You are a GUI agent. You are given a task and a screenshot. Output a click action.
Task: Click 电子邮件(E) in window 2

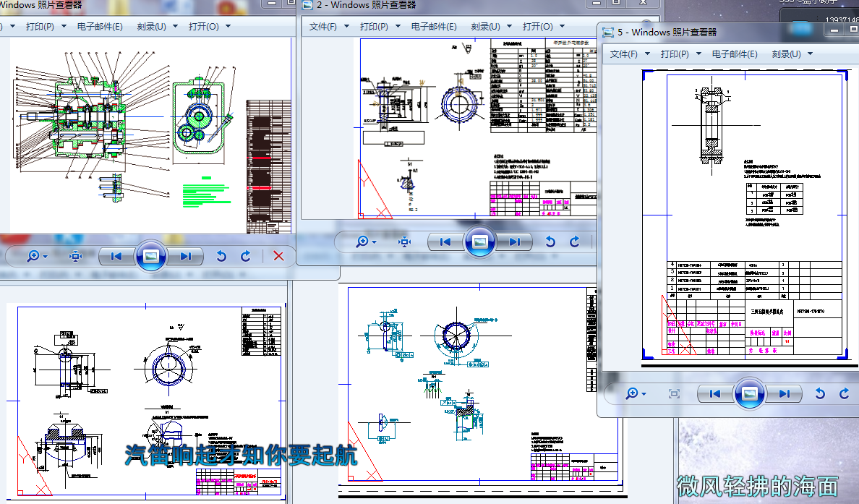434,26
